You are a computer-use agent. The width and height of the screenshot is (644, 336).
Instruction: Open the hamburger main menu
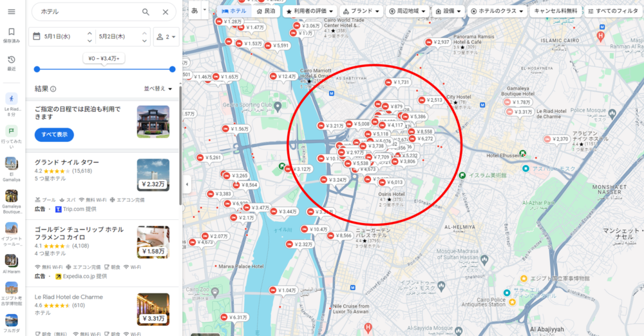coord(12,11)
